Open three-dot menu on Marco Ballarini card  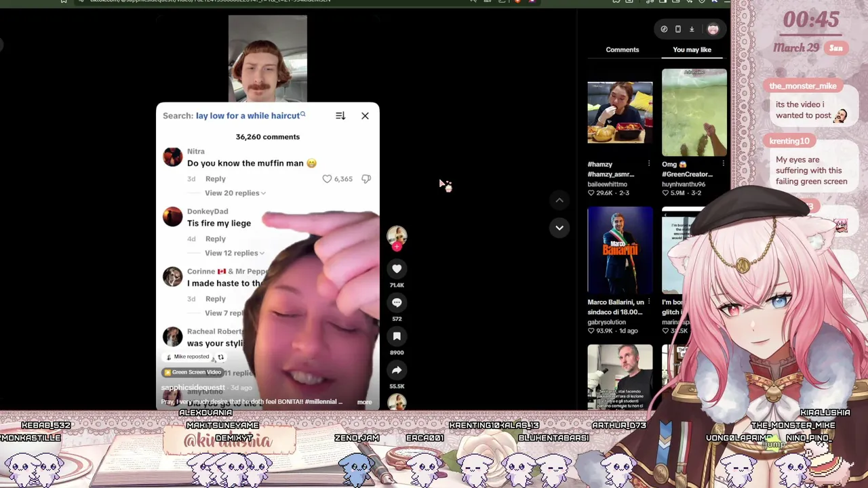[648, 302]
